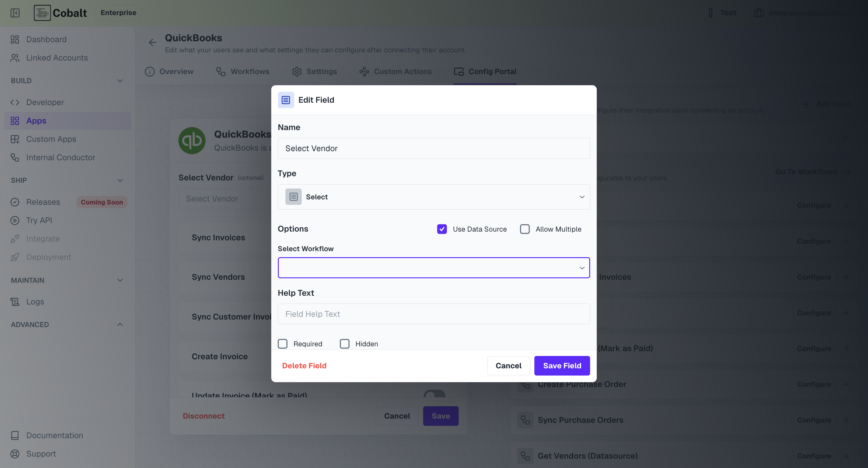This screenshot has width=868, height=468.
Task: Click the back arrow next to QuickBooks
Action: pos(152,42)
